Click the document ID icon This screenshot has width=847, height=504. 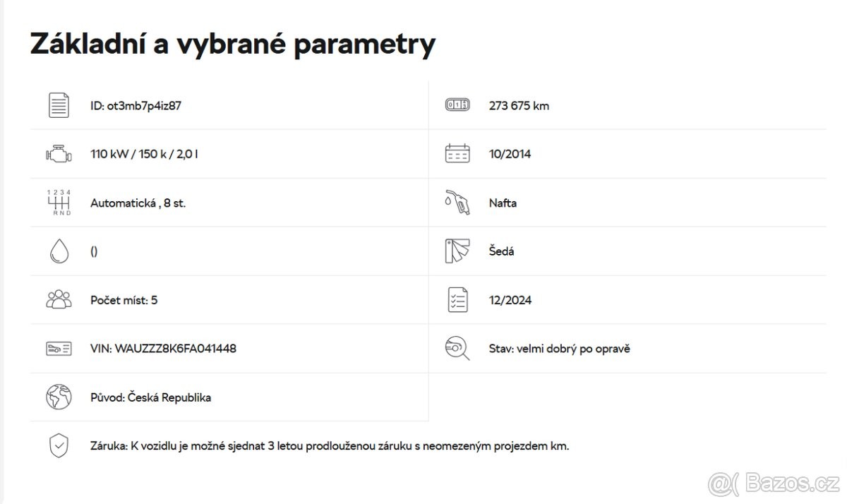click(59, 105)
